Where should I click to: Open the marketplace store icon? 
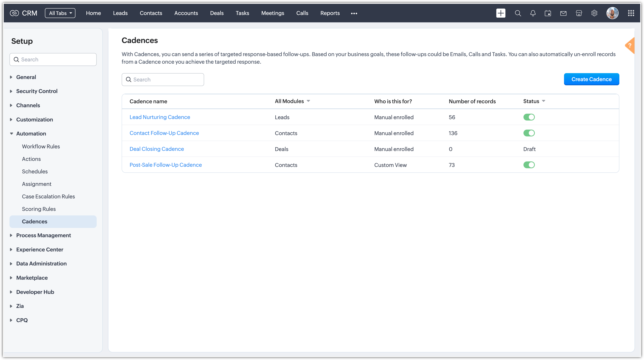click(579, 13)
